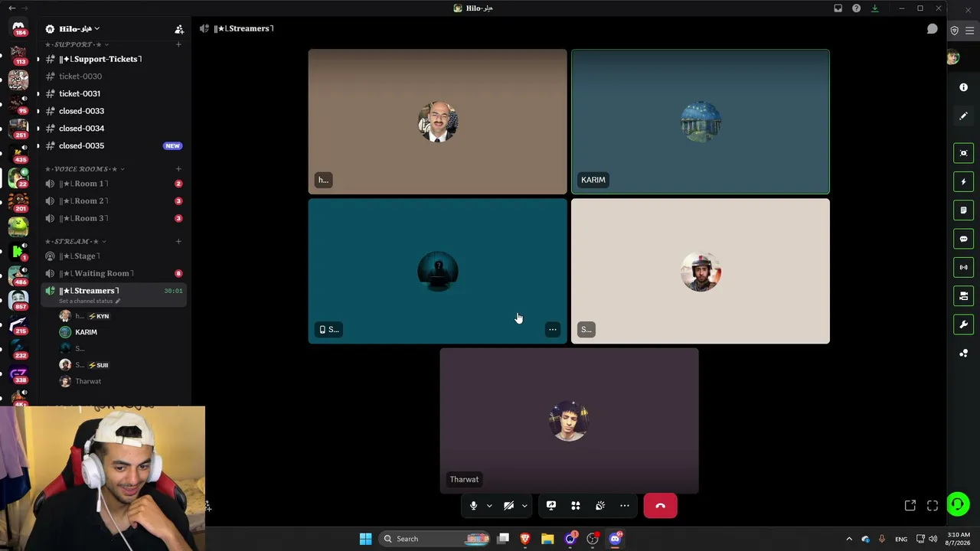The width and height of the screenshot is (980, 551).
Task: Invite people to the Hilo server
Action: (179, 29)
